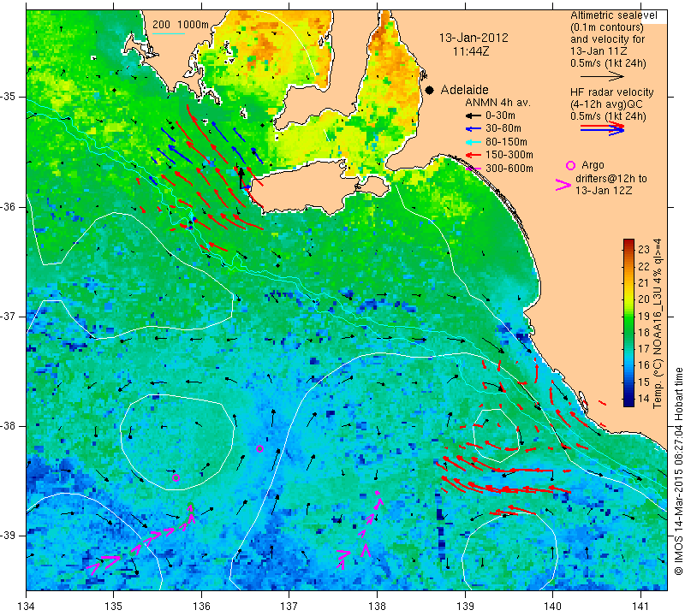
Task: Click the 80-150m cyan arrow legend
Action: coord(473,142)
